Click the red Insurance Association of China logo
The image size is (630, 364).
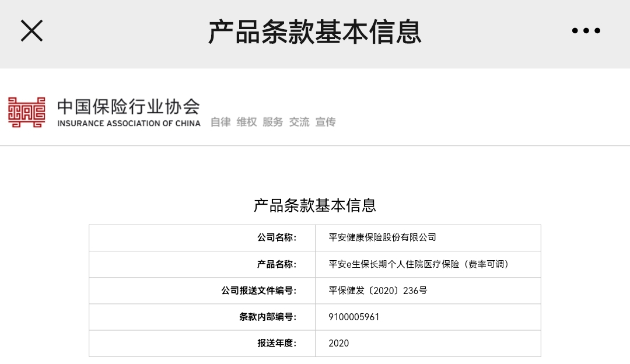26,112
